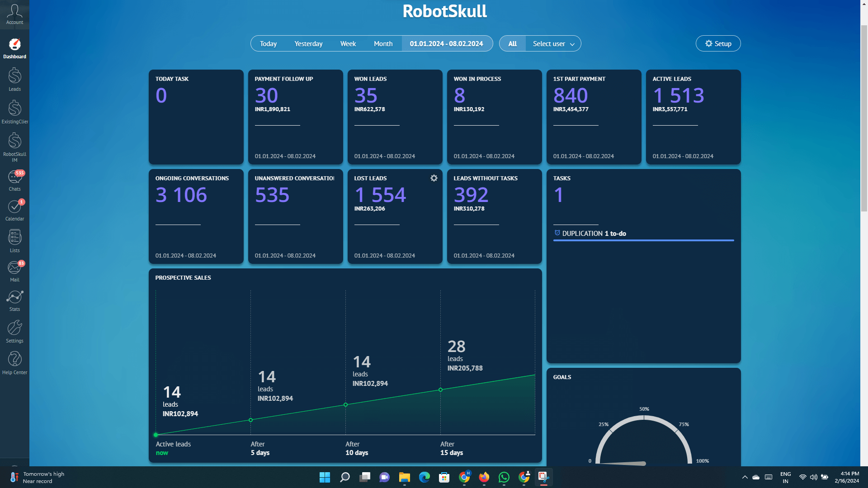Select the Today period tab
This screenshot has width=868, height=488.
click(x=268, y=43)
